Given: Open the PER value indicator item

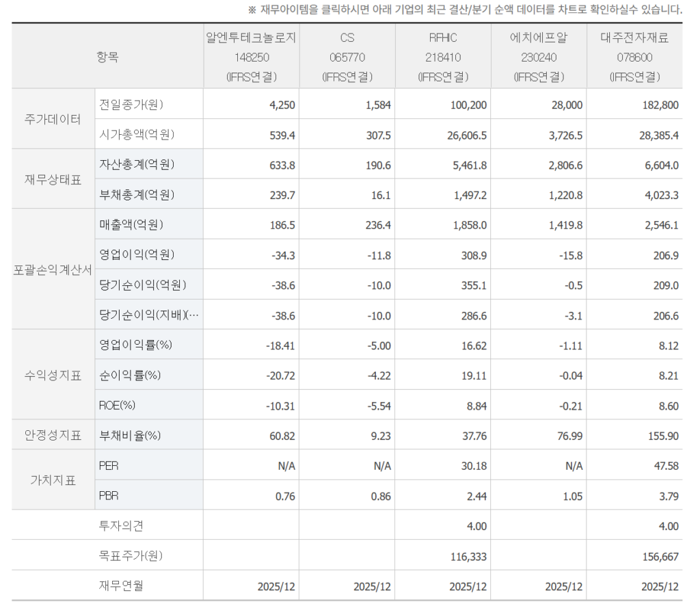Looking at the screenshot, I should coord(109,466).
